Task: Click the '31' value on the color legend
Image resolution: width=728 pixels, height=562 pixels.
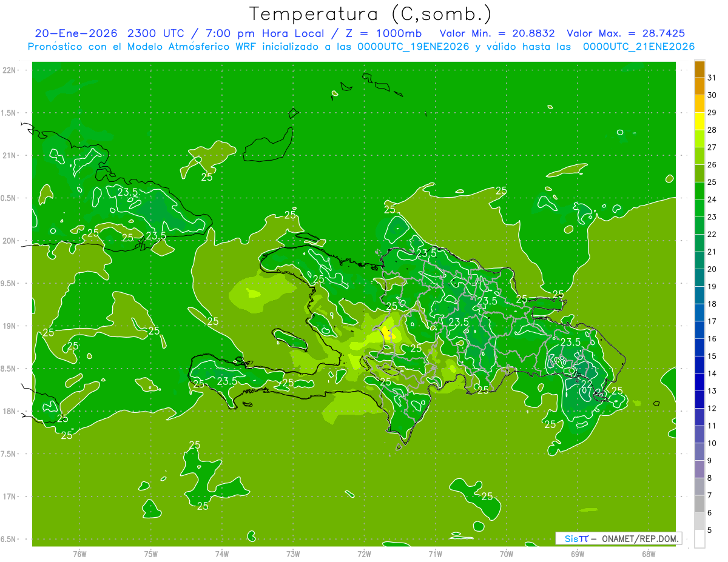Action: [712, 78]
